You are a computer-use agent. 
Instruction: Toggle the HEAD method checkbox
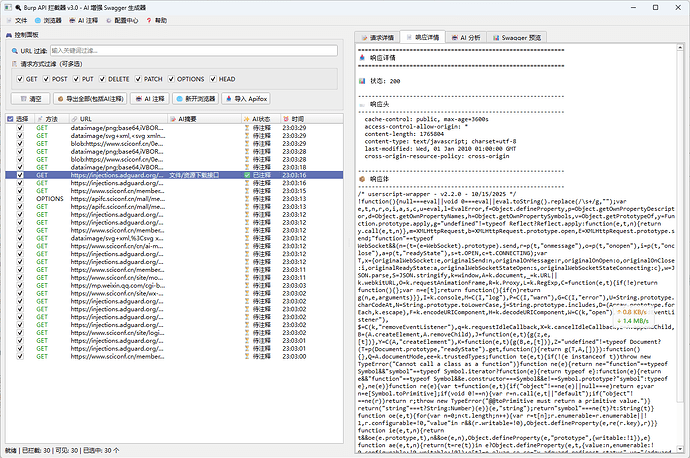[213, 79]
